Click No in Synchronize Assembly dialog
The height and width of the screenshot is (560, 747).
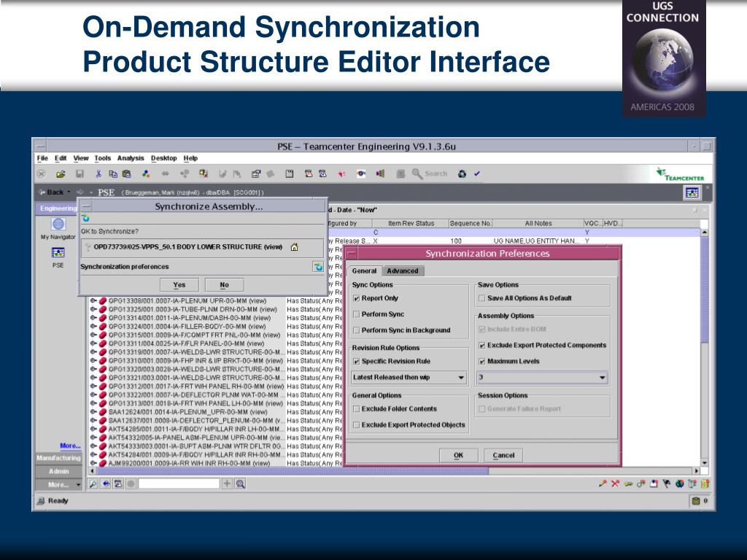225,285
